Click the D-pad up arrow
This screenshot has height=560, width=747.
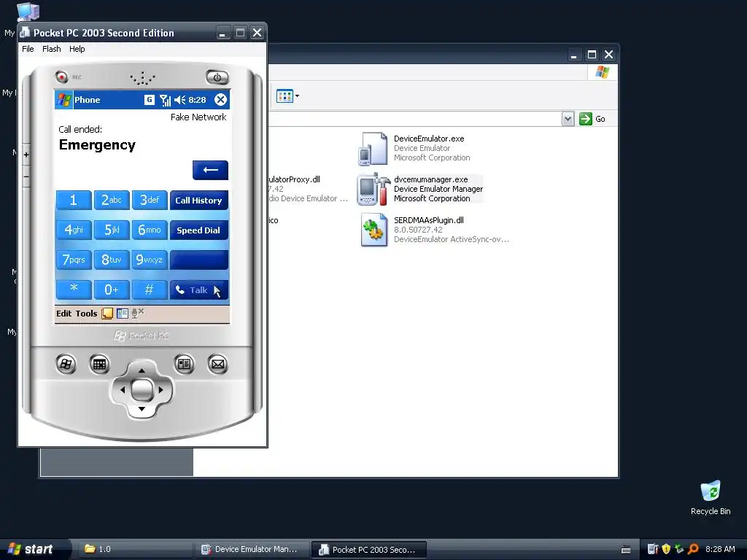pos(142,370)
